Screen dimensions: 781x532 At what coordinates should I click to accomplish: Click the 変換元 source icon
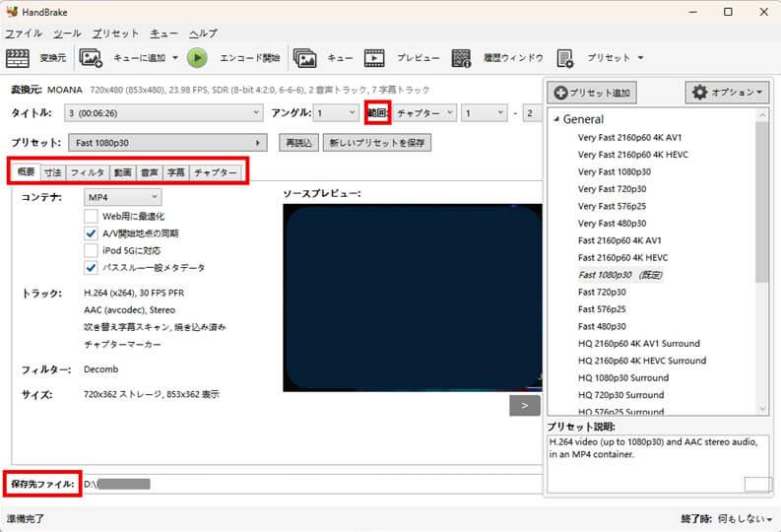[x=18, y=58]
